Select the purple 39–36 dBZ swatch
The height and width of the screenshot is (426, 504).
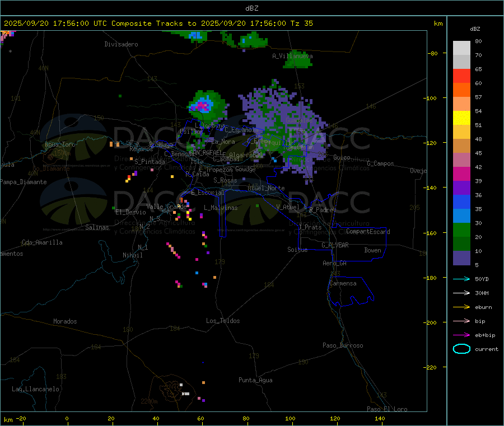(461, 188)
